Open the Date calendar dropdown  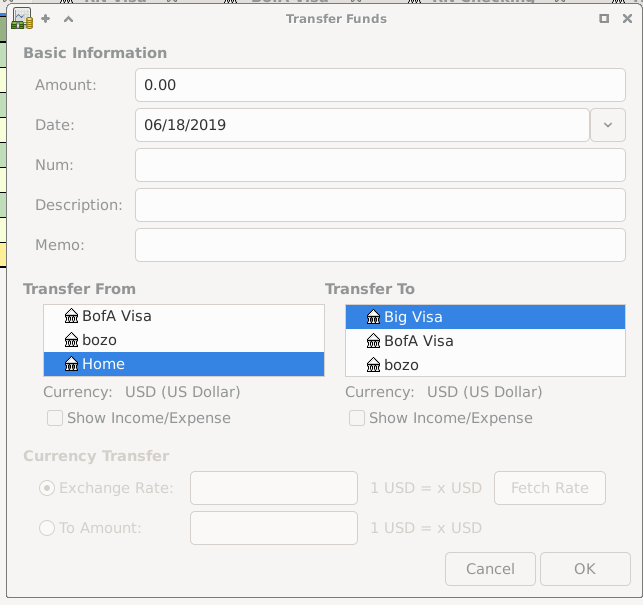[608, 125]
